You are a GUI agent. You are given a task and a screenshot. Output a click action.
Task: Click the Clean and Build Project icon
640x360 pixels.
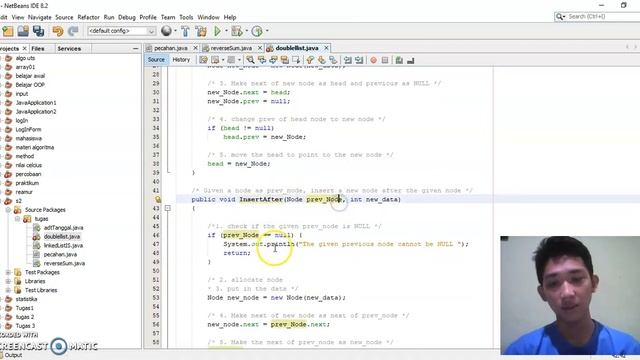point(201,31)
